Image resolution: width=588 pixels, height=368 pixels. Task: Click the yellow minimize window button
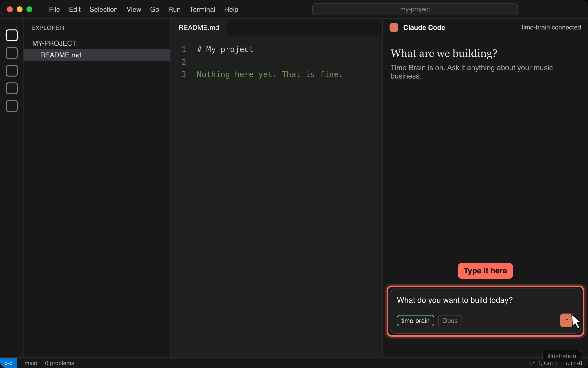20,9
